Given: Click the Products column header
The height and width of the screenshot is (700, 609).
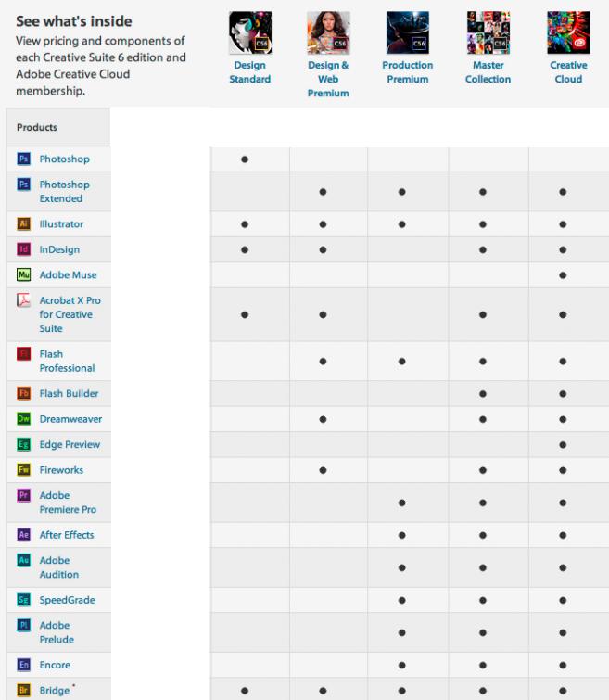Looking at the screenshot, I should (x=37, y=127).
